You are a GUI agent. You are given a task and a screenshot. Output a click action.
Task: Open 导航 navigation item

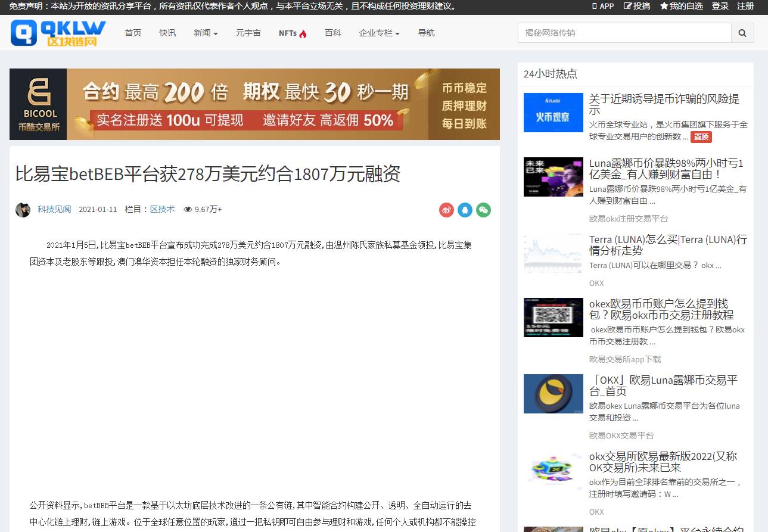[x=426, y=33]
